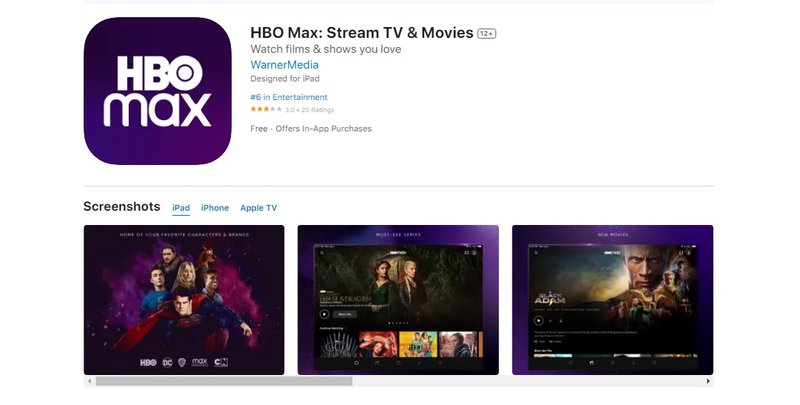This screenshot has height=405, width=800.
Task: Open the #6 in Entertainment chart link
Action: [289, 97]
